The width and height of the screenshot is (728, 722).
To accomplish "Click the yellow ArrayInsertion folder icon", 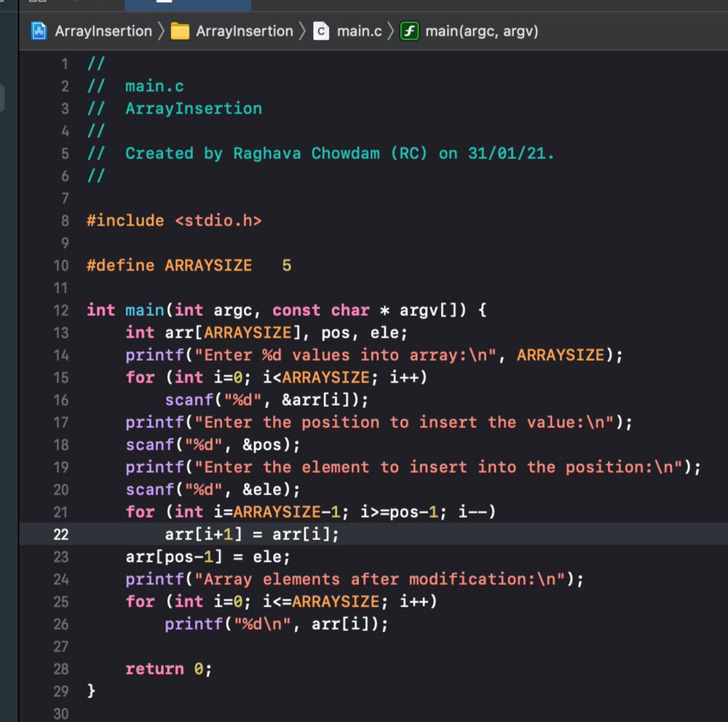I will [x=180, y=31].
